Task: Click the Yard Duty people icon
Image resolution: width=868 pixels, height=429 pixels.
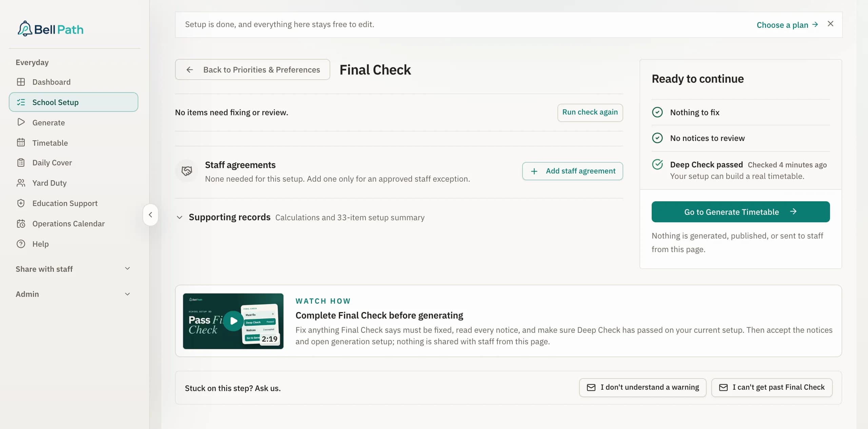Action: (21, 183)
